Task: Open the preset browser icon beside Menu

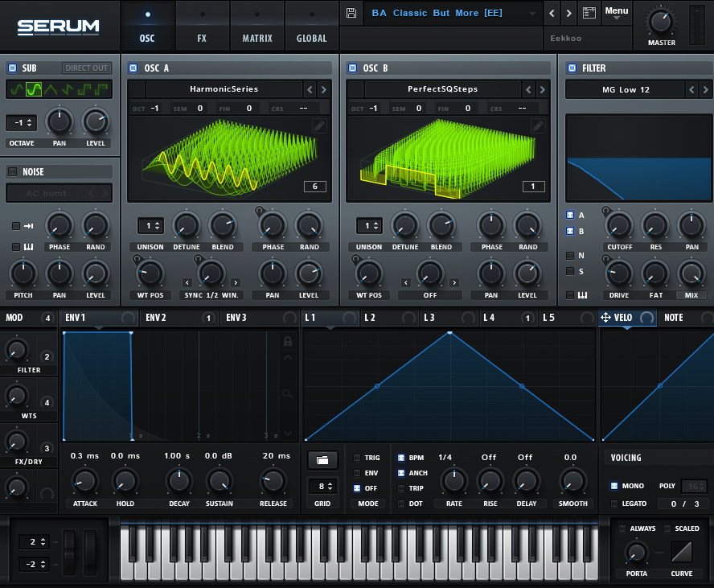Action: point(589,13)
